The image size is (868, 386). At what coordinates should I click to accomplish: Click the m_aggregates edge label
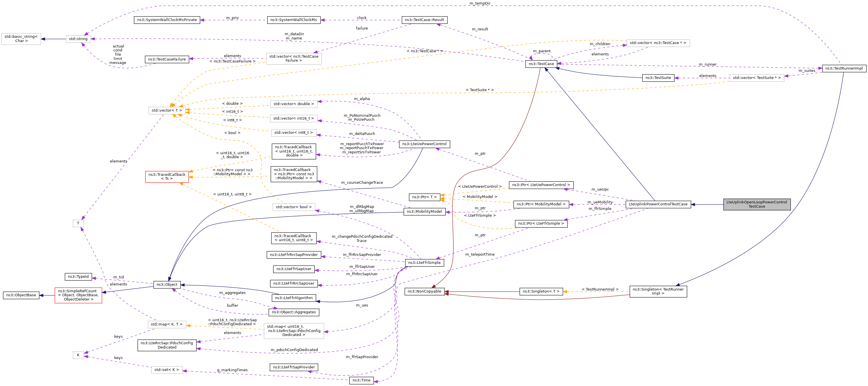[232, 293]
